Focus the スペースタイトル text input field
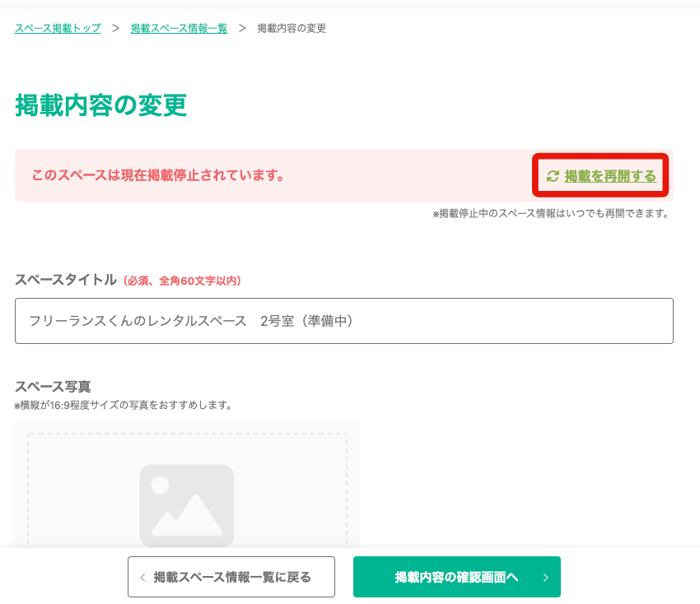 343,321
